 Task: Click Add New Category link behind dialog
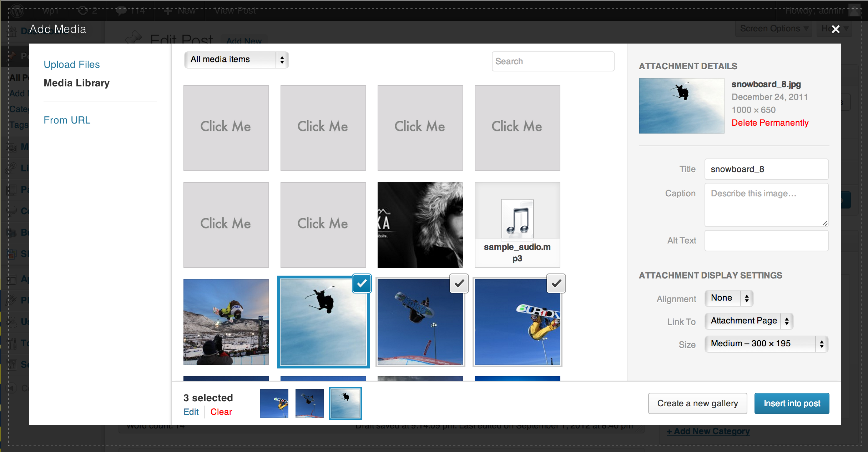click(708, 431)
